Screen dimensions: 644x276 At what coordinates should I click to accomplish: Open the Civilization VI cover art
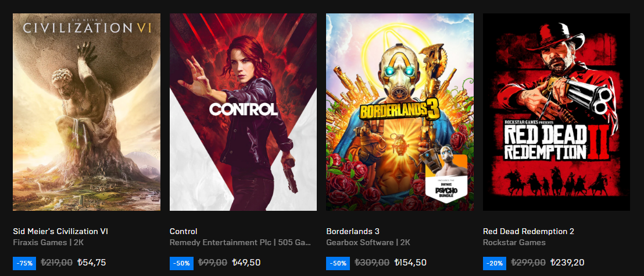pyautogui.click(x=86, y=112)
